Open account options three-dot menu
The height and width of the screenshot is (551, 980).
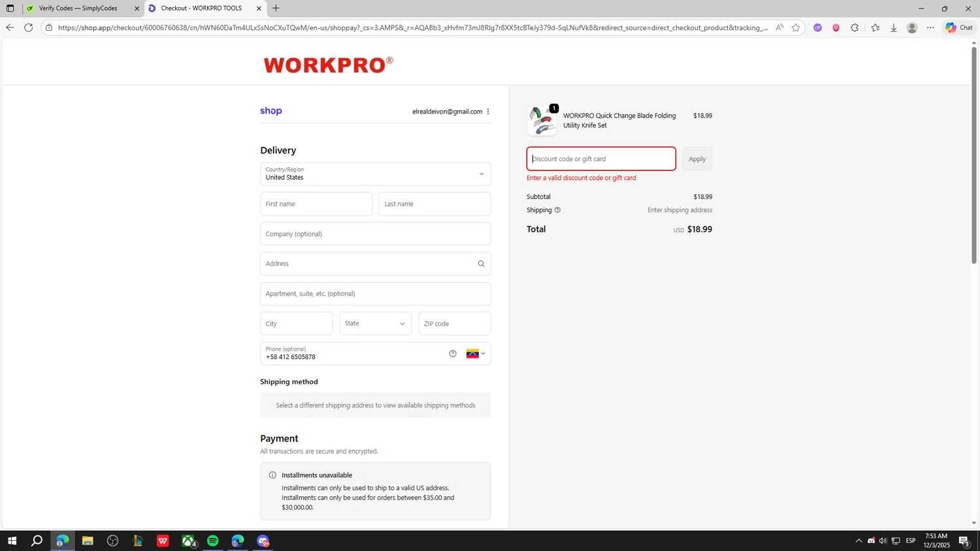coord(488,112)
